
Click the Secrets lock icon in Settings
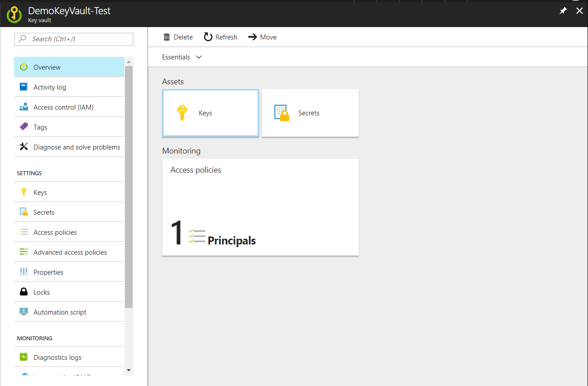(x=24, y=212)
